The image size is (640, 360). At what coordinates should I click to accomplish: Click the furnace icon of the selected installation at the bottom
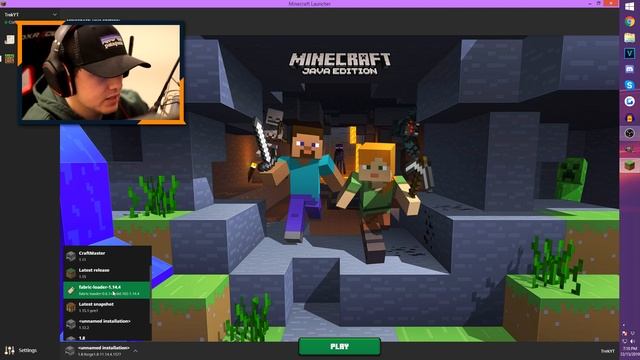[70, 351]
